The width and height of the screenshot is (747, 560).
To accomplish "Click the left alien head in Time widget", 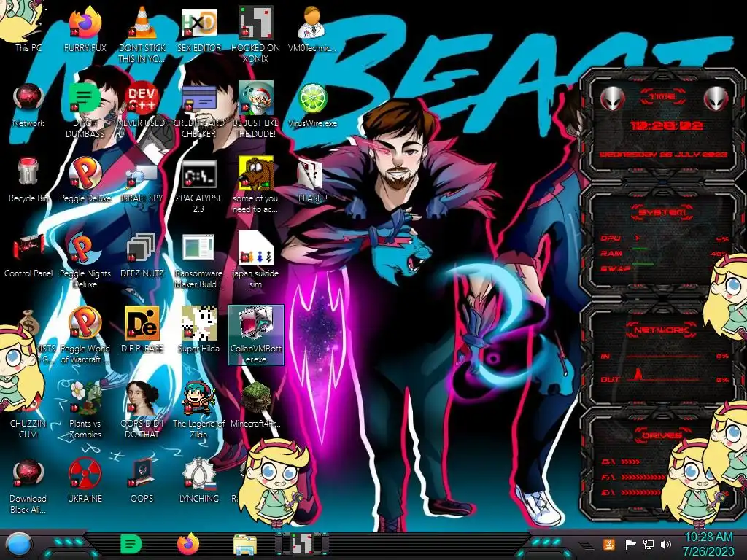I will 612,98.
